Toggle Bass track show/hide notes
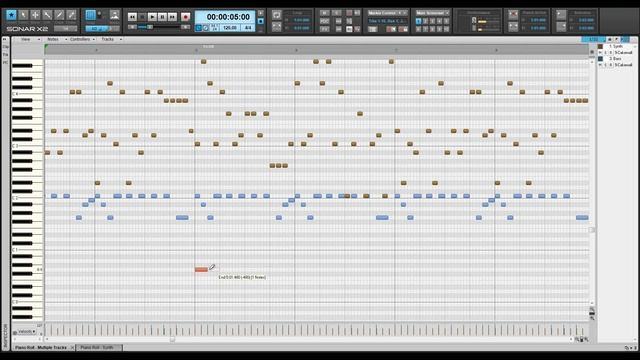The width and height of the screenshot is (640, 360). point(600,65)
